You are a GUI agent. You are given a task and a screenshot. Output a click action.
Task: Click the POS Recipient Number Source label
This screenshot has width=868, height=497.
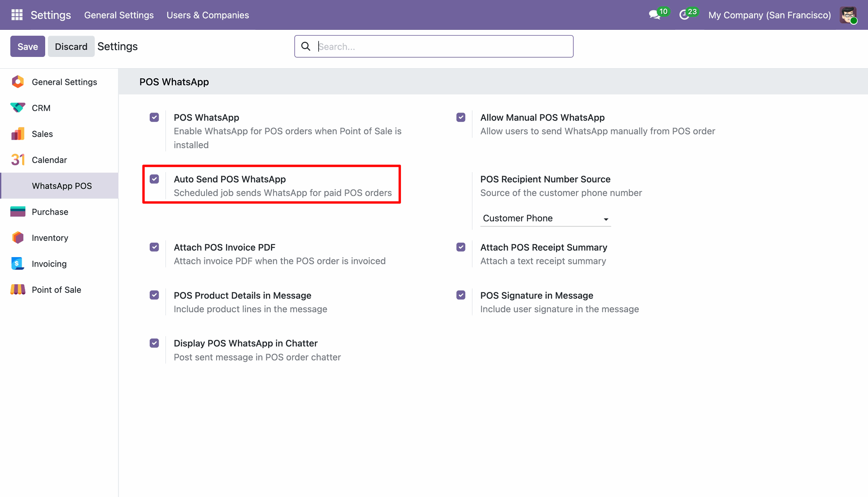coord(545,179)
